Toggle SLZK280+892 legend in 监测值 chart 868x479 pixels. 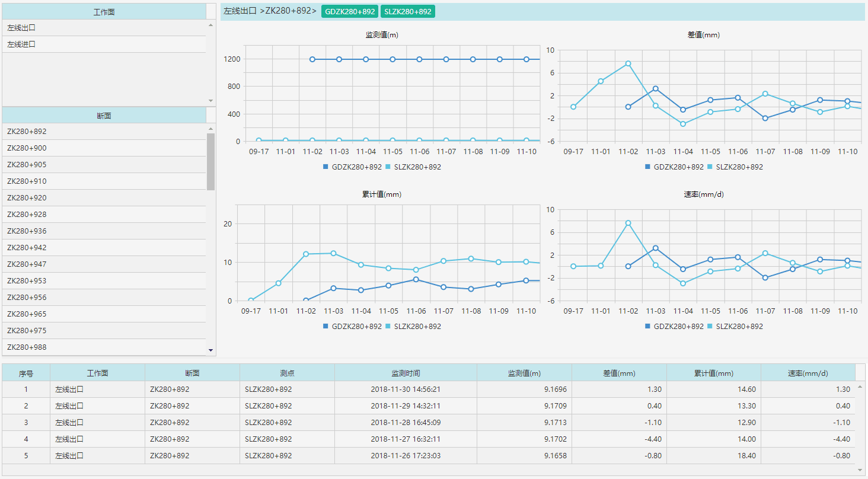[413, 167]
